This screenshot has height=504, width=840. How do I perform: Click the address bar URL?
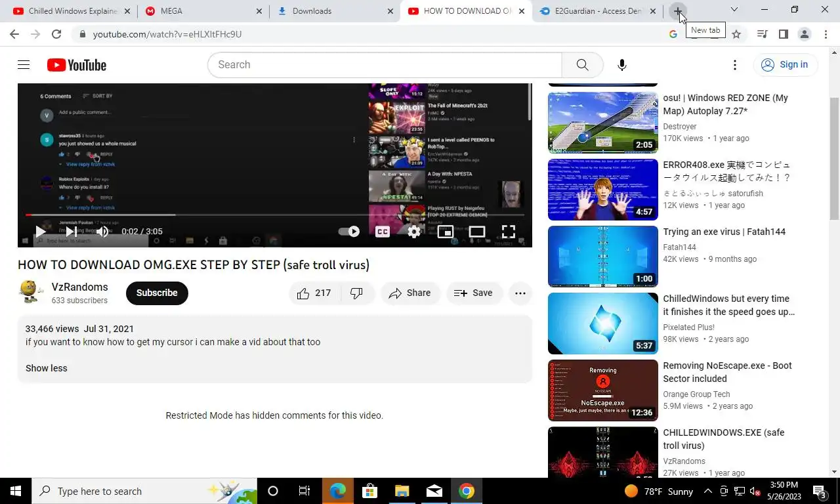coord(167,34)
